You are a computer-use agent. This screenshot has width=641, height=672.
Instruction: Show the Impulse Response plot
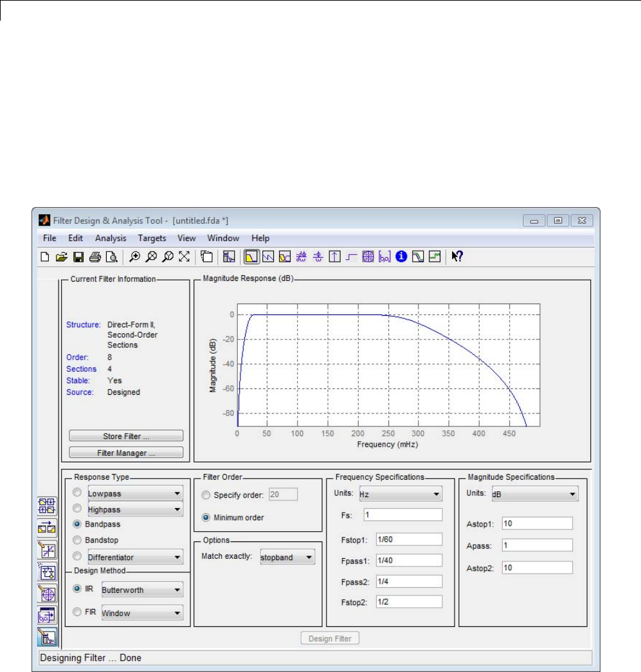(x=334, y=257)
